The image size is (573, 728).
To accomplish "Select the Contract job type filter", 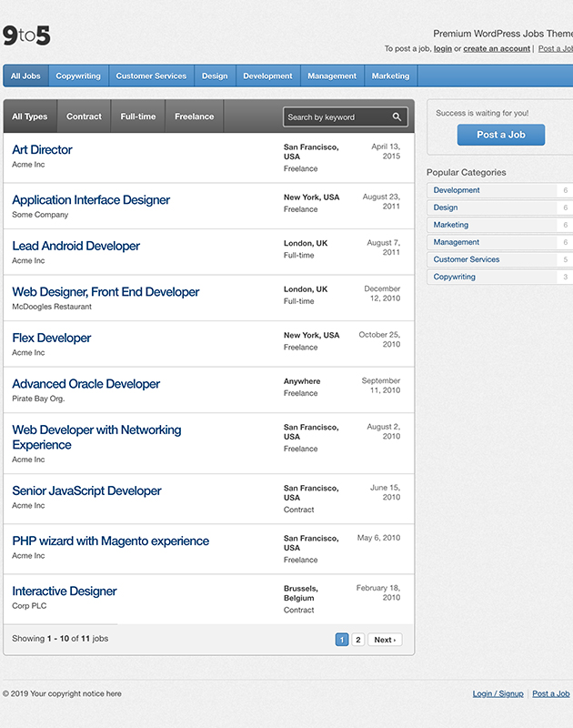I will (x=84, y=116).
